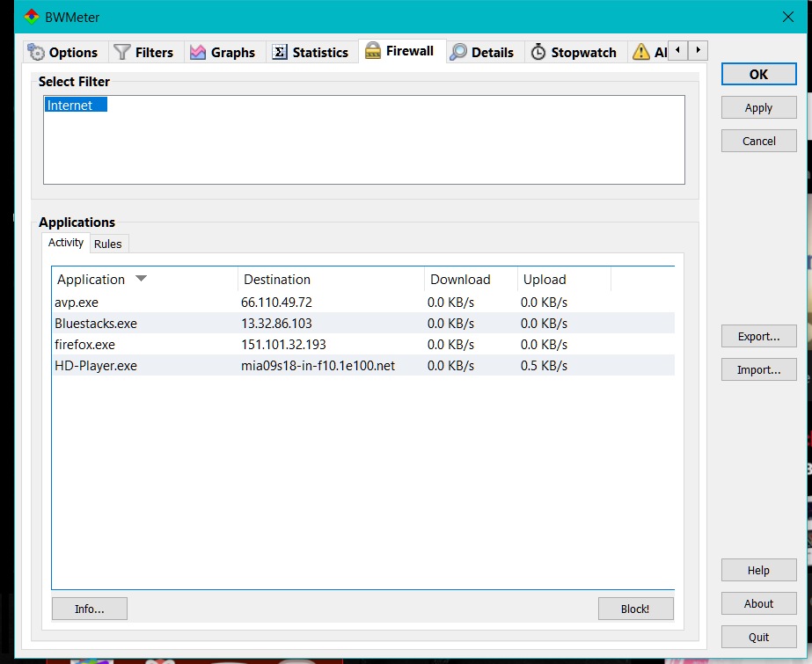This screenshot has width=812, height=664.
Task: Click the Info... button
Action: coord(90,609)
